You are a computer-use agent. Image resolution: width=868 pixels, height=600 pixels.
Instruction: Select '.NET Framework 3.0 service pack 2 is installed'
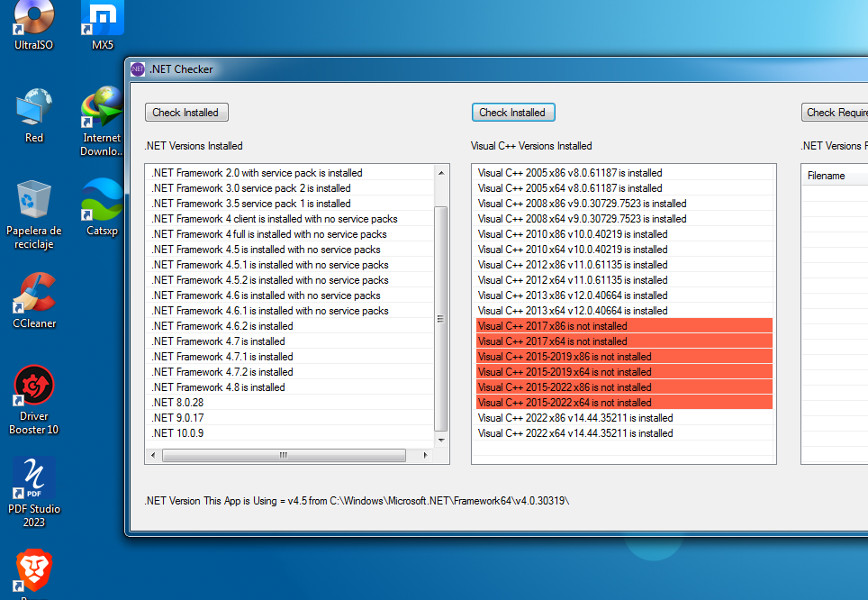(290, 188)
